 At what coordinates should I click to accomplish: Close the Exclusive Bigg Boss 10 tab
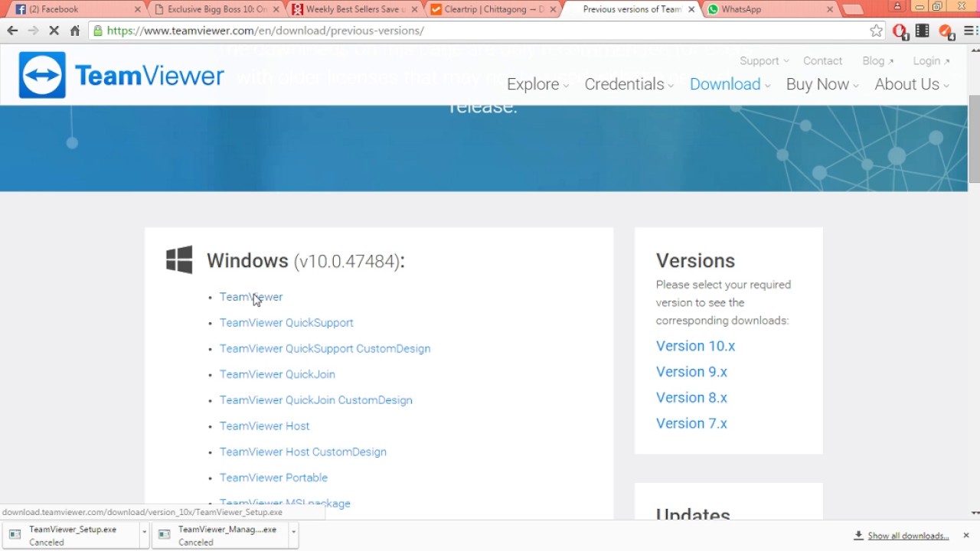coord(276,9)
